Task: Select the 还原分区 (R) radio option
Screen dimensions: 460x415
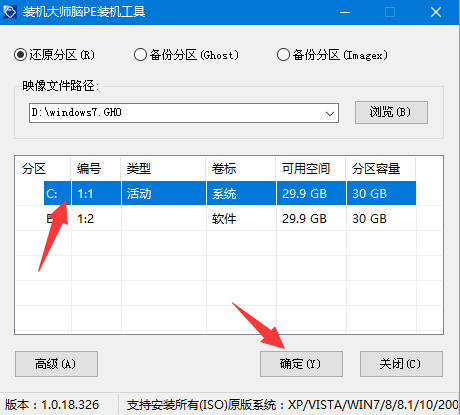Action: point(54,55)
